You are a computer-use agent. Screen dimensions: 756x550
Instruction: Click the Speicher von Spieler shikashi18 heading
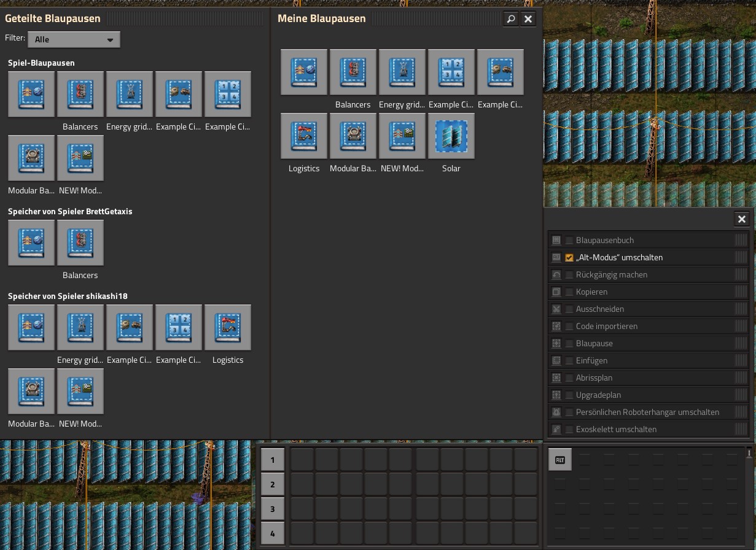68,296
